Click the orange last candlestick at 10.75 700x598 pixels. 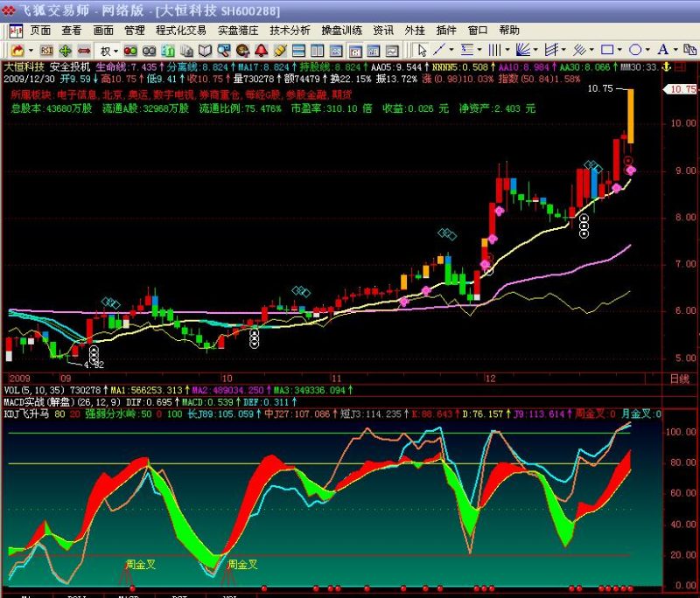click(630, 116)
